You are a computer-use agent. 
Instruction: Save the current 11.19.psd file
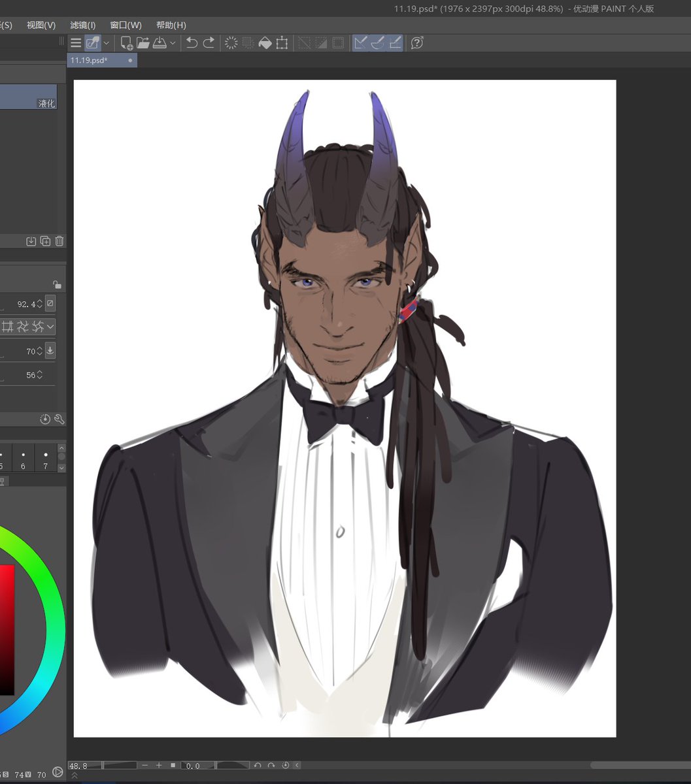click(x=160, y=43)
